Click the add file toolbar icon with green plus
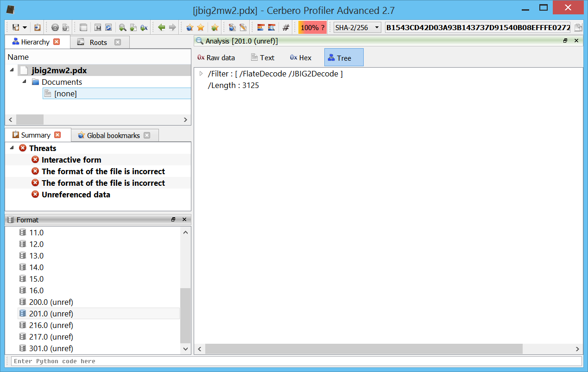Image resolution: width=588 pixels, height=372 pixels. pyautogui.click(x=133, y=27)
